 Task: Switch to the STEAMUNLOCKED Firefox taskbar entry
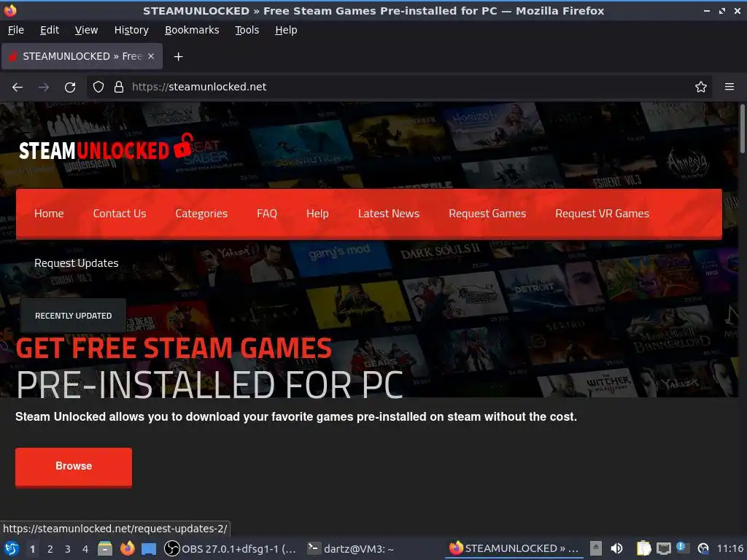(x=514, y=549)
